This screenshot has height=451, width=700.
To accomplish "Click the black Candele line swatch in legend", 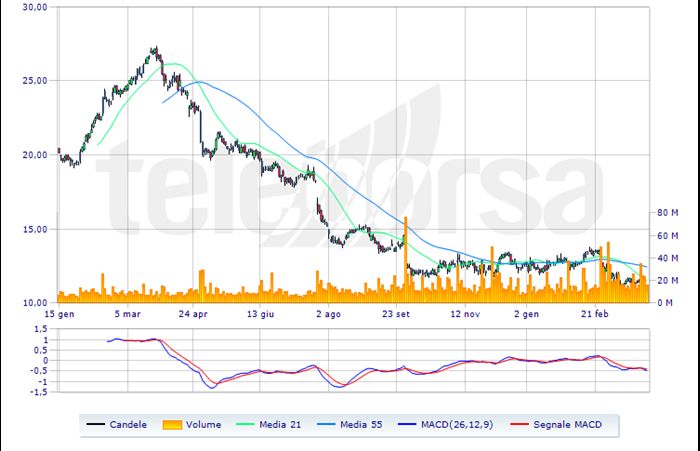I will 97,425.
